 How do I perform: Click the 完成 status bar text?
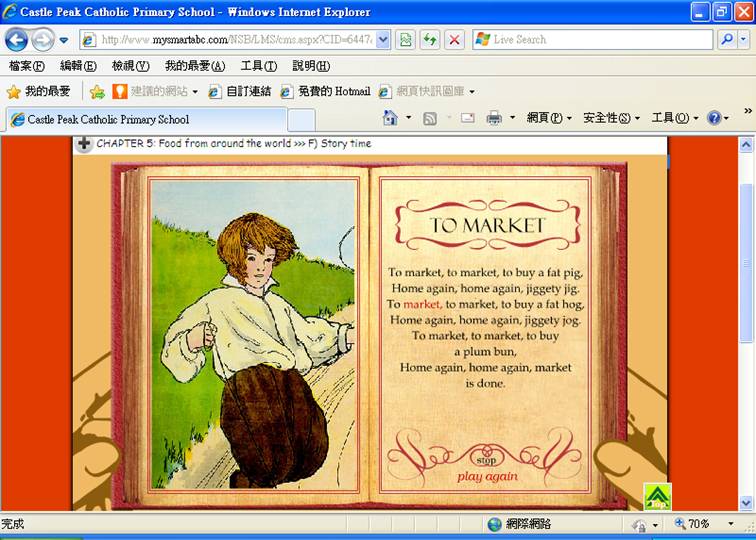(x=13, y=524)
